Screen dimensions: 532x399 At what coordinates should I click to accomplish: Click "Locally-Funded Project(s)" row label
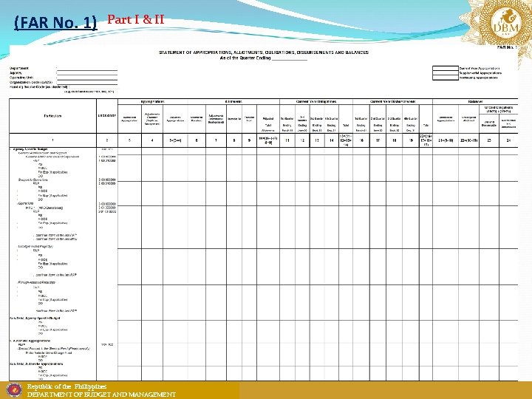[35, 246]
